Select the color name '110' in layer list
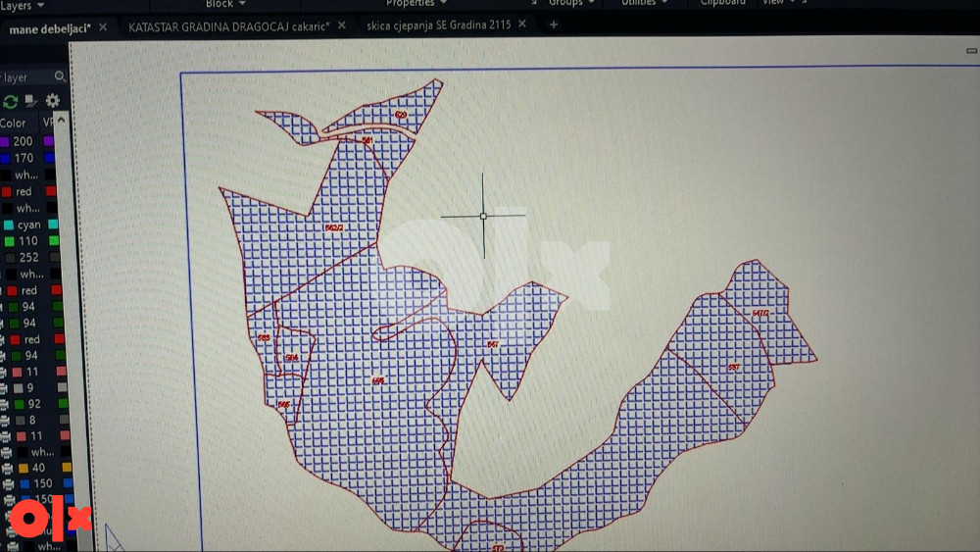This screenshot has width=980, height=552. pos(27,241)
